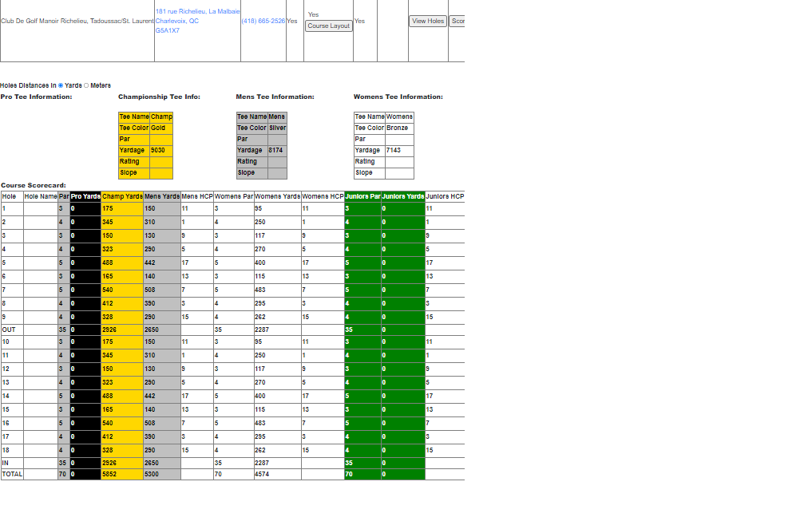
Task: Click the Champ Yards column header
Action: [x=122, y=196]
